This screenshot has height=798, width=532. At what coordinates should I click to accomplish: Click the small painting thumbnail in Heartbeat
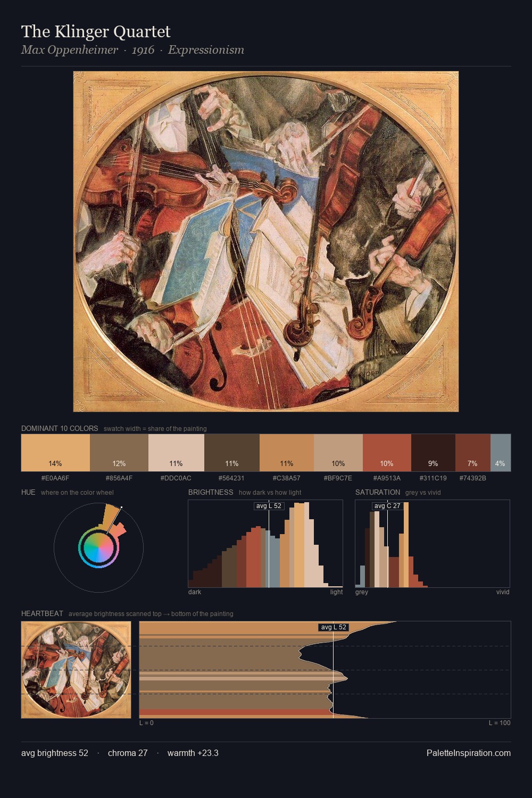pyautogui.click(x=76, y=670)
